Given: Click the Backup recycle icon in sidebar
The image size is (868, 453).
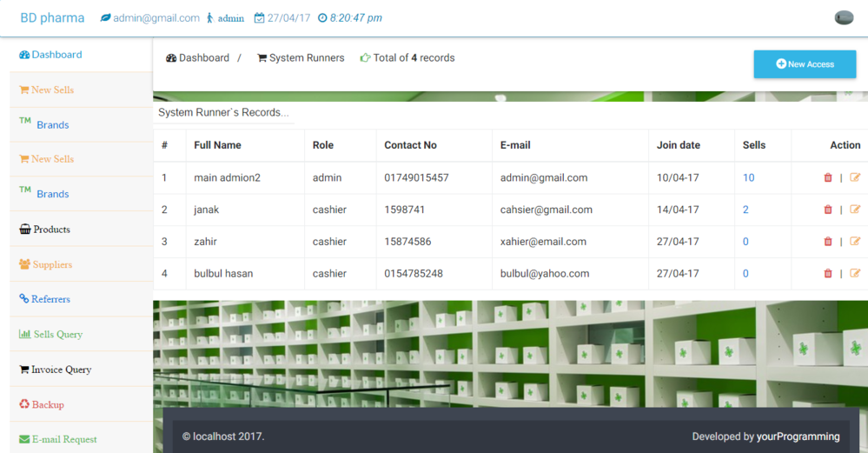Looking at the screenshot, I should 24,404.
